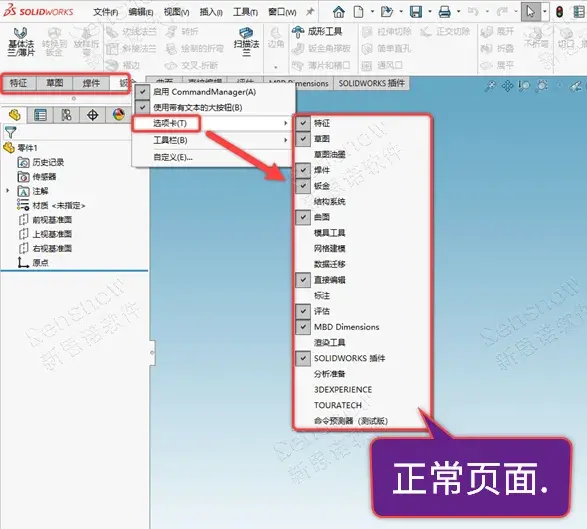Undo the last action
This screenshot has width=587, height=529.
[x=473, y=12]
